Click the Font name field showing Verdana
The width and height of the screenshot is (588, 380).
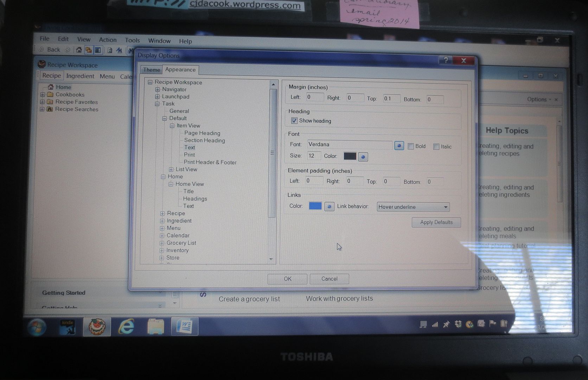point(349,145)
